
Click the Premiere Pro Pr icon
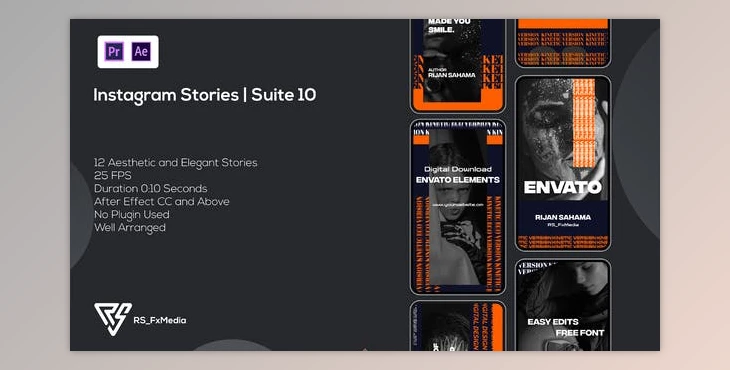[114, 52]
